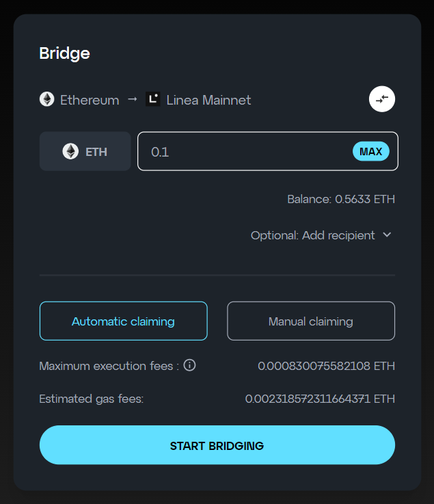Click the Linea Mainnet logo icon
The width and height of the screenshot is (434, 504).
[x=153, y=99]
